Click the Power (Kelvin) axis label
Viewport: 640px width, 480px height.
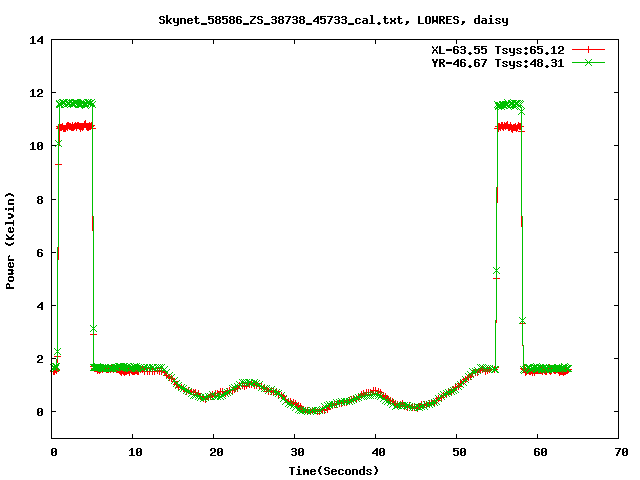[10, 241]
